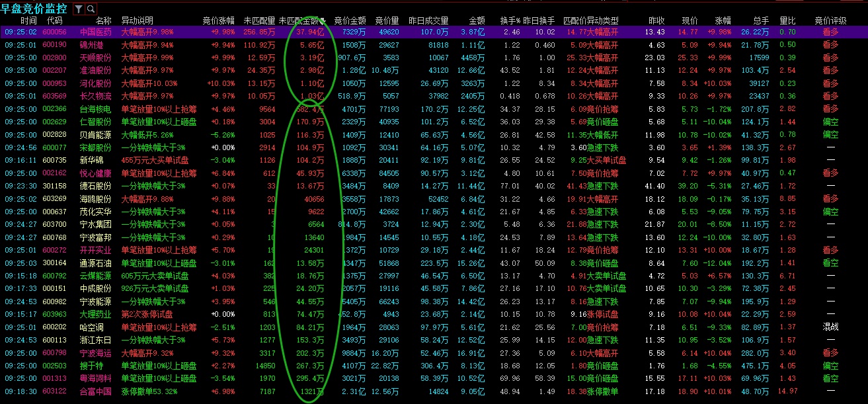Select stock code 000953
The width and height of the screenshot is (868, 404).
[x=54, y=83]
